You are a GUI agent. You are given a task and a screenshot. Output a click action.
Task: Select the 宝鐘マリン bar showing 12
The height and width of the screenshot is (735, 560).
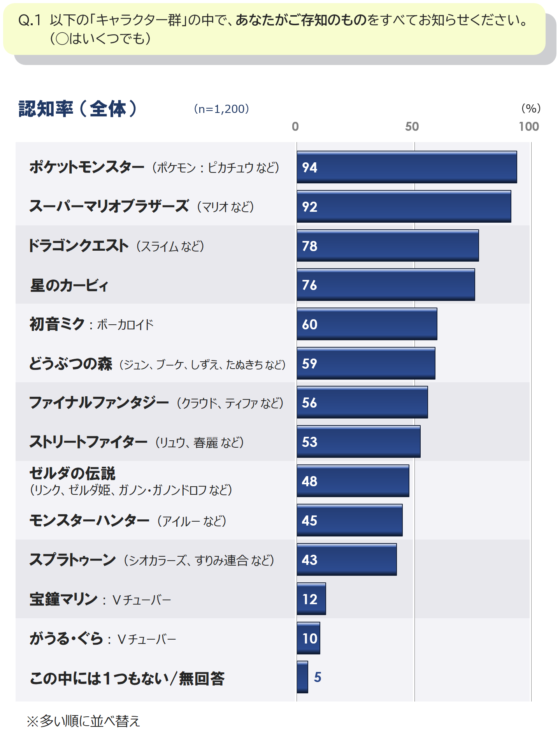click(x=311, y=599)
